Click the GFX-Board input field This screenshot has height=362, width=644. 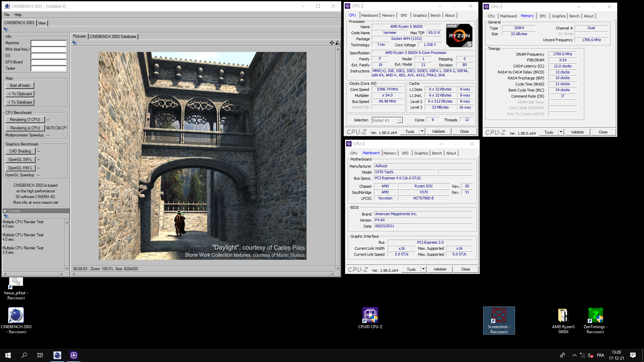click(x=49, y=62)
